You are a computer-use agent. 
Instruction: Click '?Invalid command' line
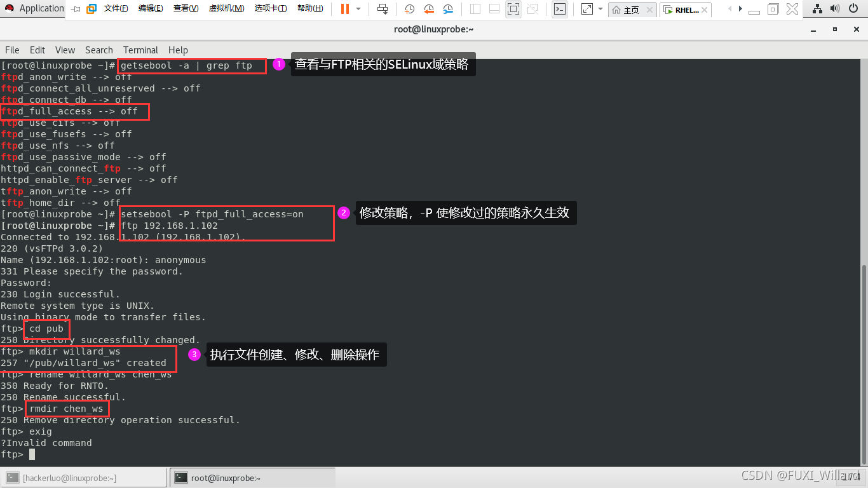click(x=46, y=443)
